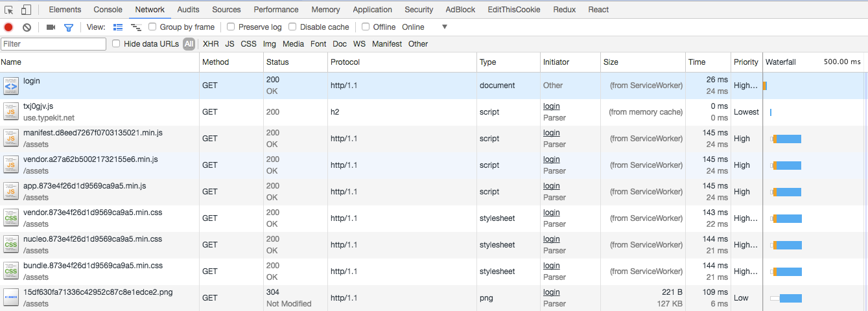
Task: Open the Redux tab
Action: click(564, 10)
